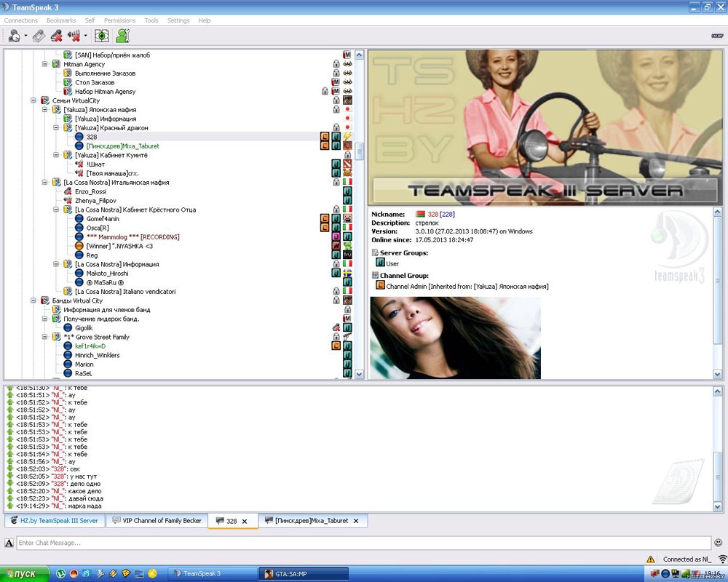Click the channel tree vertical scrollbar thumb
This screenshot has height=582, width=728.
[359, 151]
